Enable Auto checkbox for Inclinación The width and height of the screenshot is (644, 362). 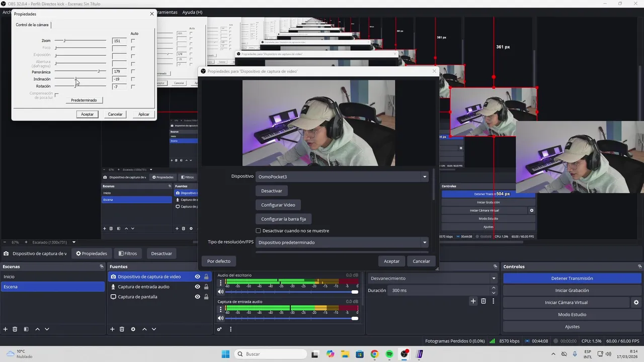coord(133,79)
